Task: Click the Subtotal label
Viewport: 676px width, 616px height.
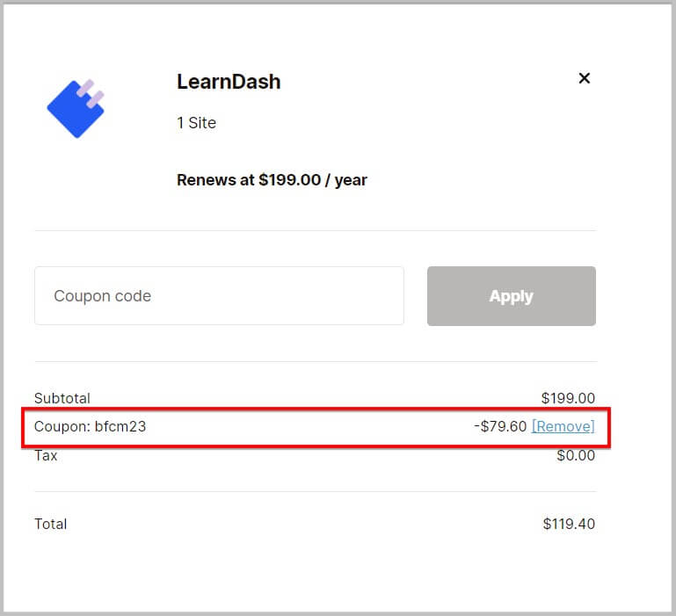Action: tap(62, 398)
